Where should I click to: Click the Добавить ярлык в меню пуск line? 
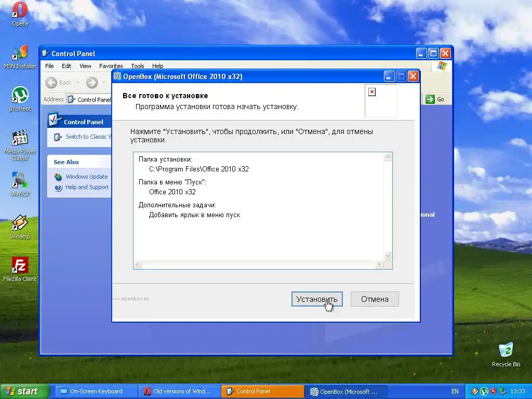pos(194,215)
